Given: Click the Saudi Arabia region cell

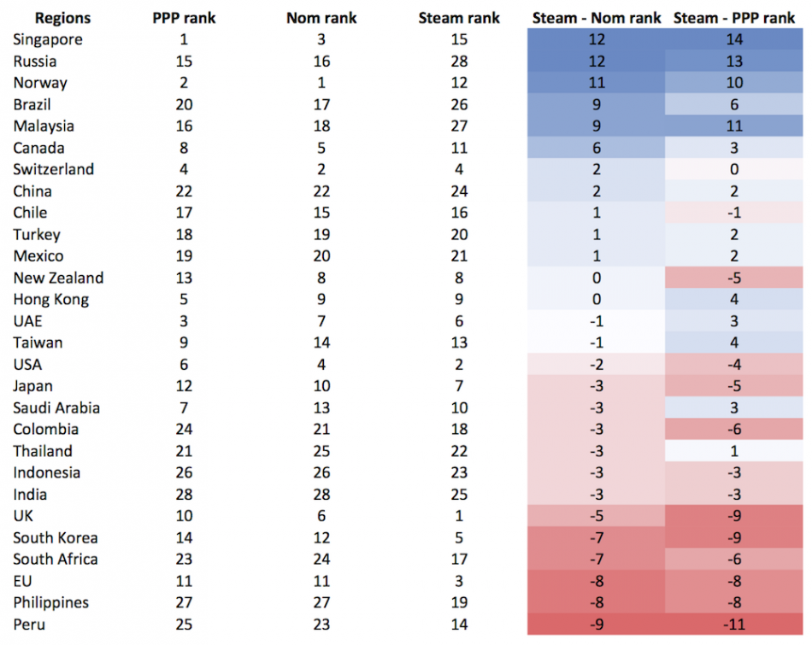Looking at the screenshot, I should click(56, 408).
